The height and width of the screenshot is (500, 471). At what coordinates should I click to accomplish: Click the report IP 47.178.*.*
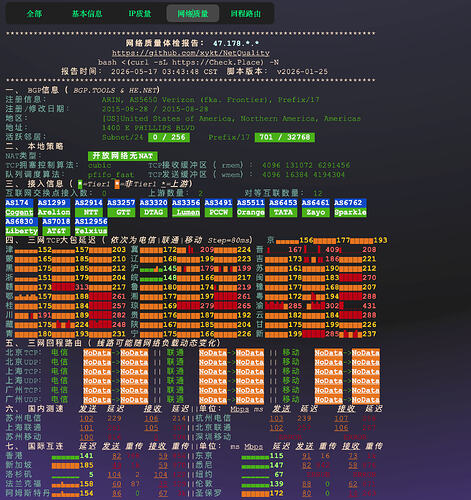236,43
